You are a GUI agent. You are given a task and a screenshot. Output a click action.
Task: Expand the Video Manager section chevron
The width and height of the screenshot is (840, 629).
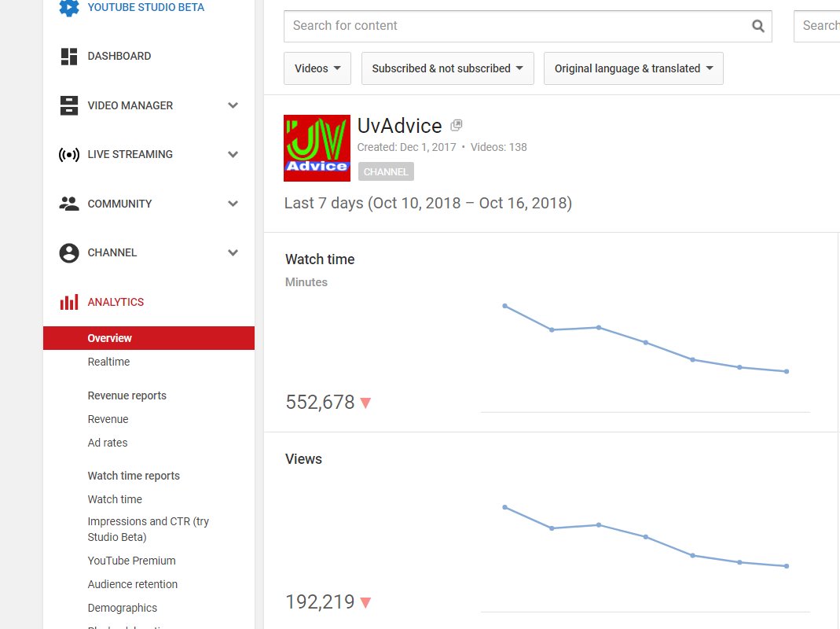coord(233,105)
